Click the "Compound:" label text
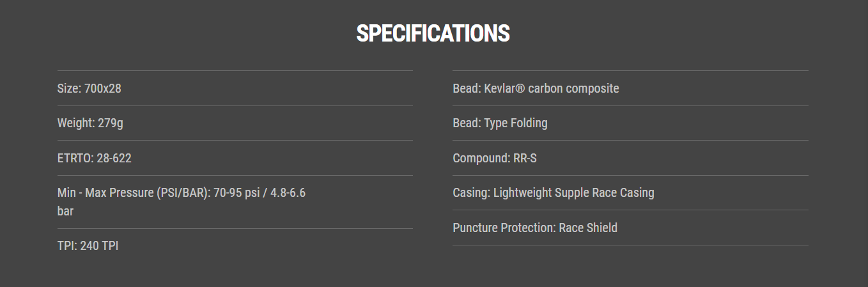The image size is (868, 287). [x=481, y=158]
